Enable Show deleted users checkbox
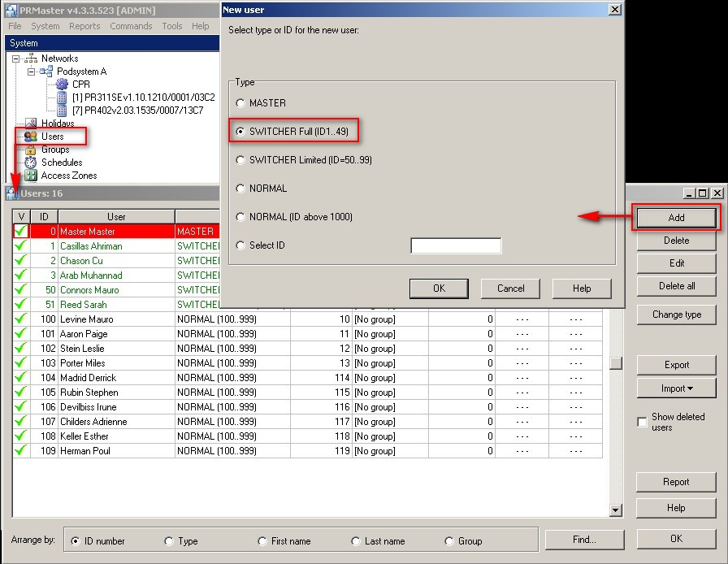728x564 pixels. click(642, 422)
